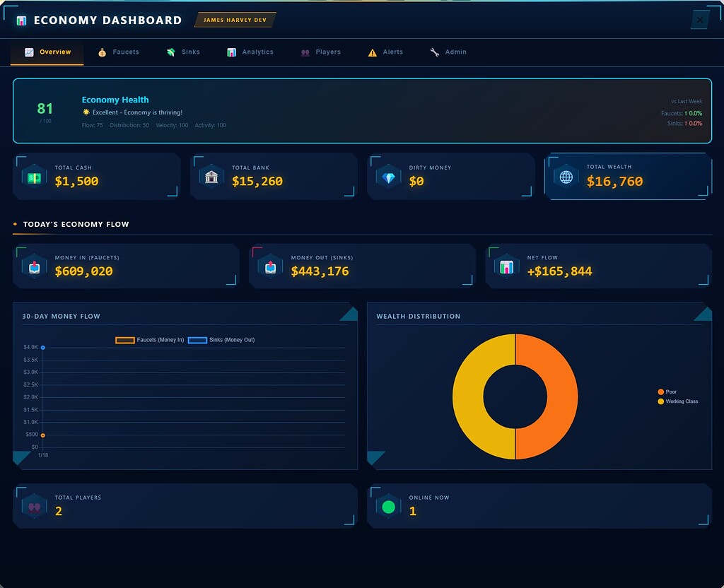This screenshot has height=588, width=724.
Task: Open the Analytics tab
Action: tap(250, 52)
